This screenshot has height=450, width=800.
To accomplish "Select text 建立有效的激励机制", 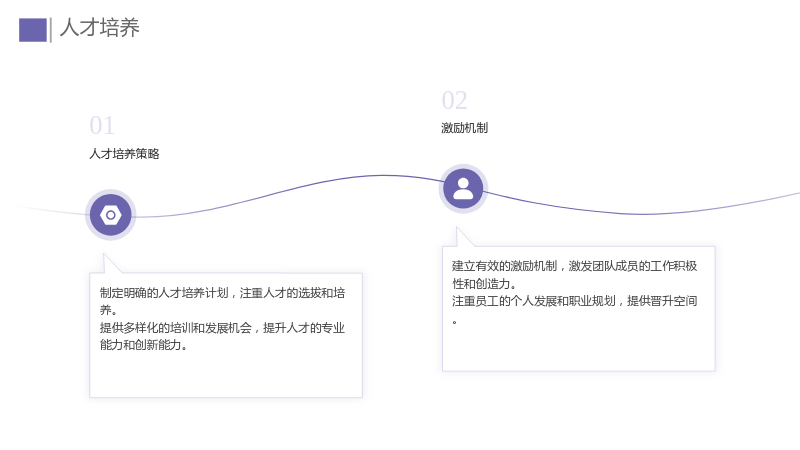I will click(x=505, y=266).
